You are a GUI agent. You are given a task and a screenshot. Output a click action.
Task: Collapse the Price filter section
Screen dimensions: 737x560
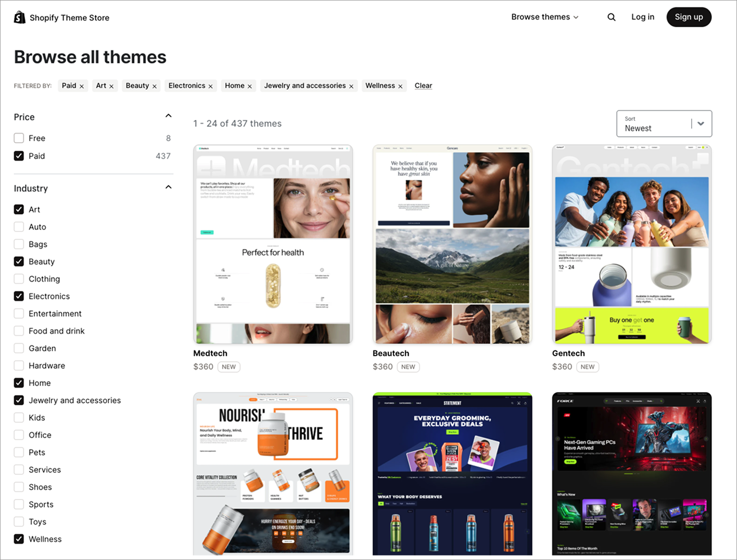pos(168,115)
